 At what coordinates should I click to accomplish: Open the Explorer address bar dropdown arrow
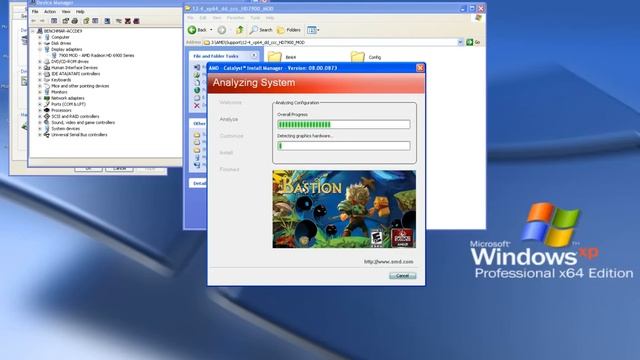pos(460,42)
